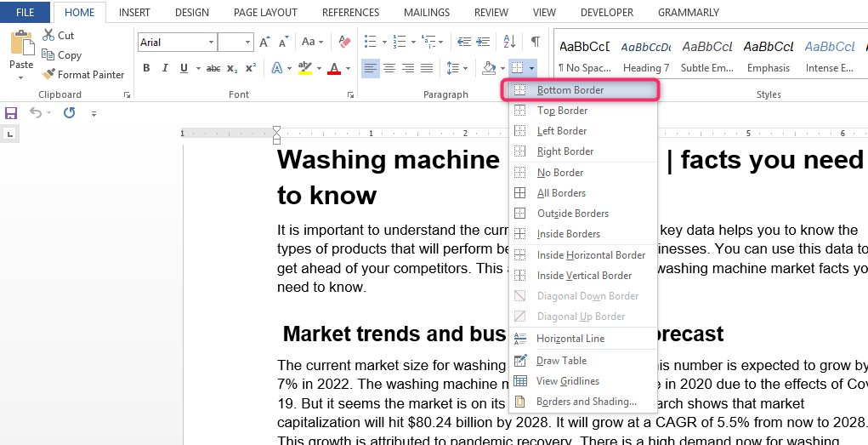Redo or repeat the last action
Image resolution: width=868 pixels, height=445 pixels.
pyautogui.click(x=69, y=114)
